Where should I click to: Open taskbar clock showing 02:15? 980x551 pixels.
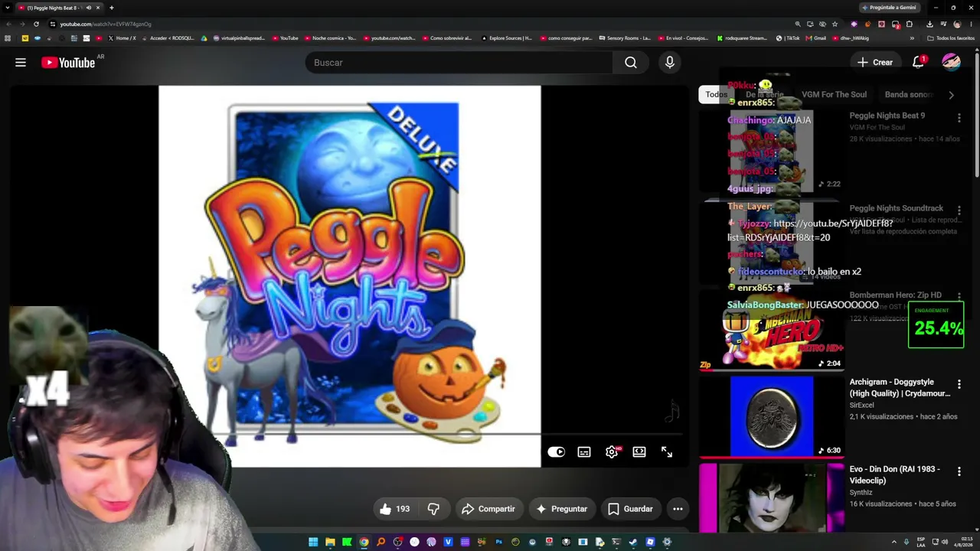tap(963, 542)
